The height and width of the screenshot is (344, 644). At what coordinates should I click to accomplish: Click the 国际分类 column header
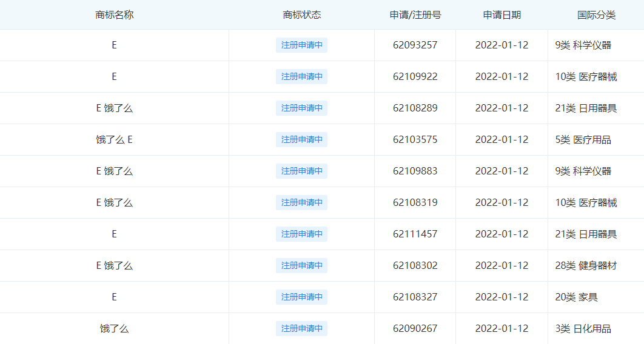[x=596, y=15]
